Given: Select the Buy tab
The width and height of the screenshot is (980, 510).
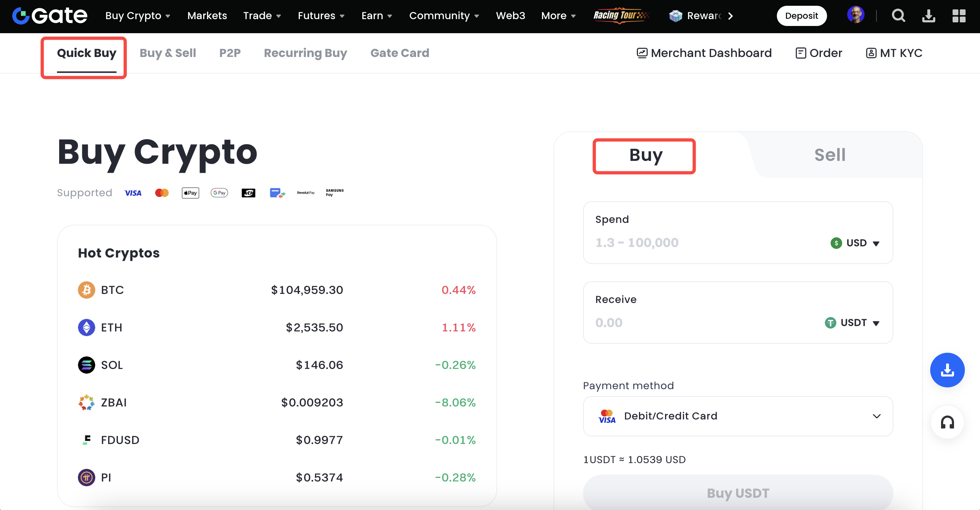Looking at the screenshot, I should [x=645, y=155].
